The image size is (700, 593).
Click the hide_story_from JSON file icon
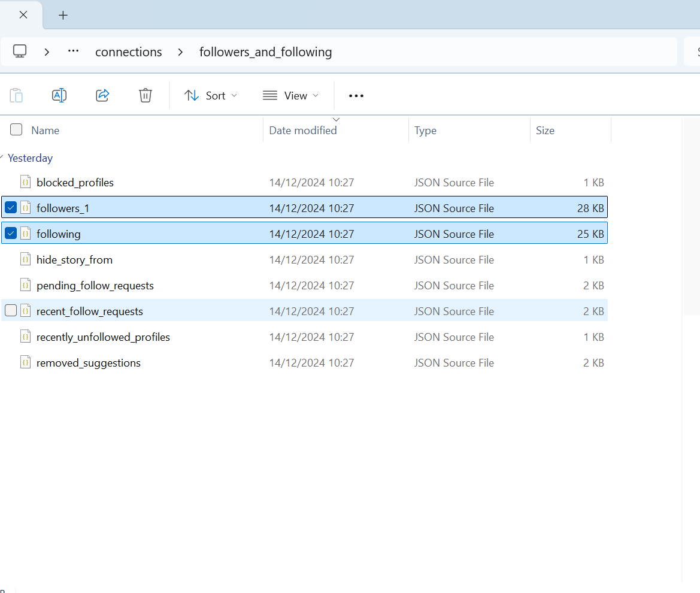(x=25, y=259)
